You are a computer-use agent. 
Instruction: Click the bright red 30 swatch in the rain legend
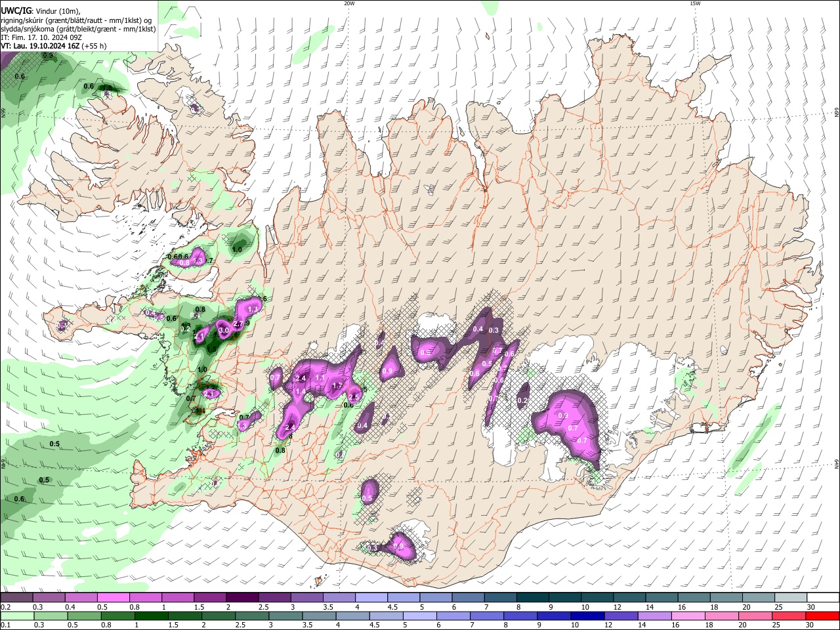(823, 616)
